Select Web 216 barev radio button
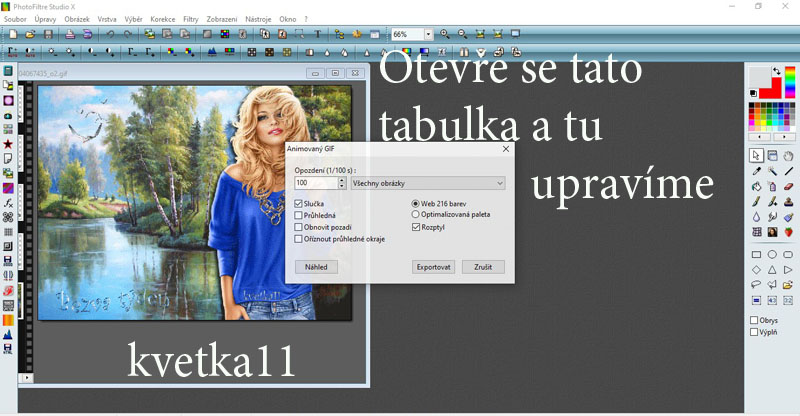 point(415,203)
